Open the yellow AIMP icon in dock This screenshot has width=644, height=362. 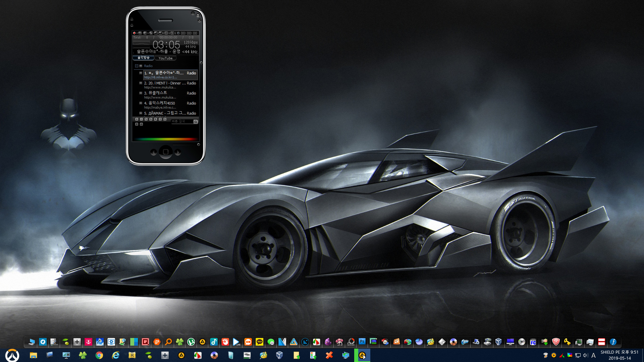click(x=202, y=342)
